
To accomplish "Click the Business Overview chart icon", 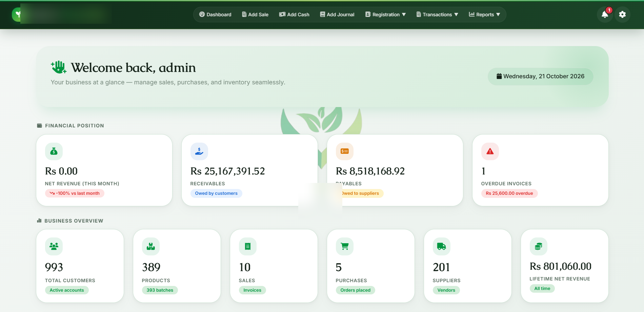I will tap(39, 221).
